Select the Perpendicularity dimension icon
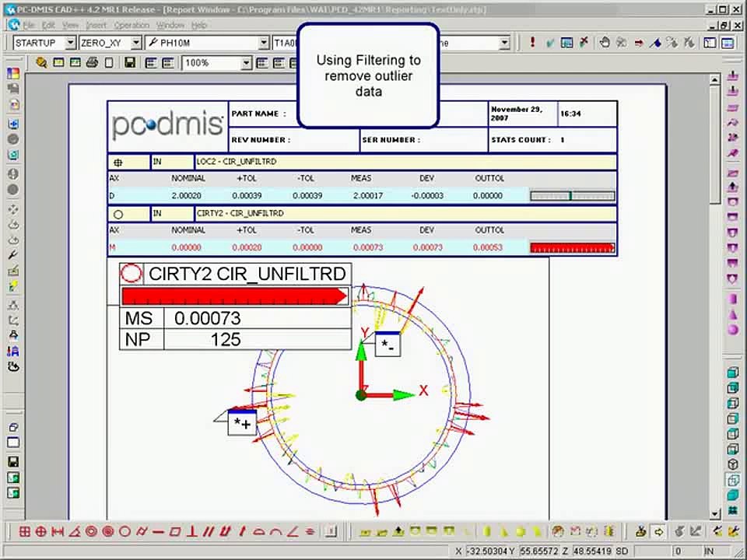Image resolution: width=747 pixels, height=560 pixels. coord(192,532)
